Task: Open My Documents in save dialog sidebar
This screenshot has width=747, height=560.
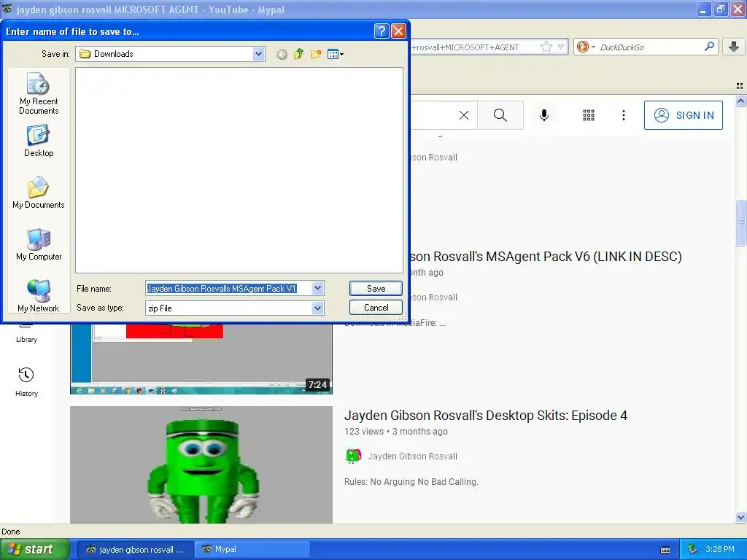Action: tap(39, 192)
